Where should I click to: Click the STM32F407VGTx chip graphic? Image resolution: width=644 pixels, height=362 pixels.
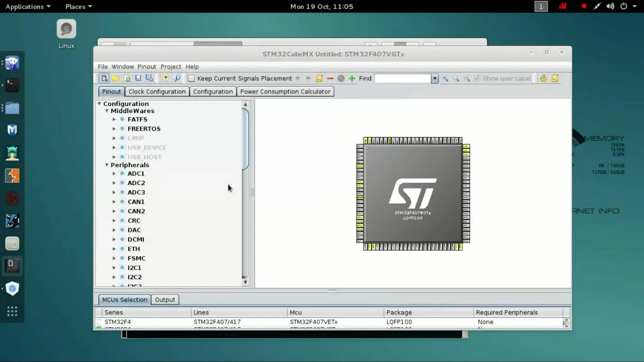(x=413, y=193)
